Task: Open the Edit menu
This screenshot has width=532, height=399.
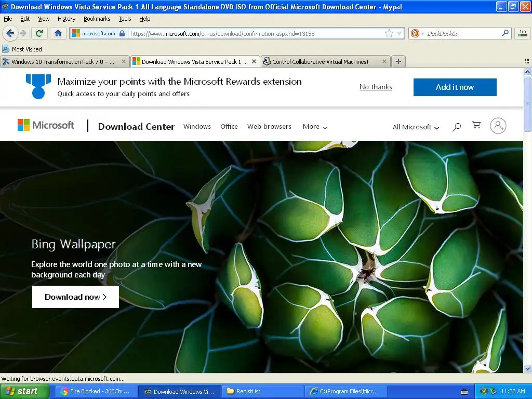Action: tap(25, 19)
